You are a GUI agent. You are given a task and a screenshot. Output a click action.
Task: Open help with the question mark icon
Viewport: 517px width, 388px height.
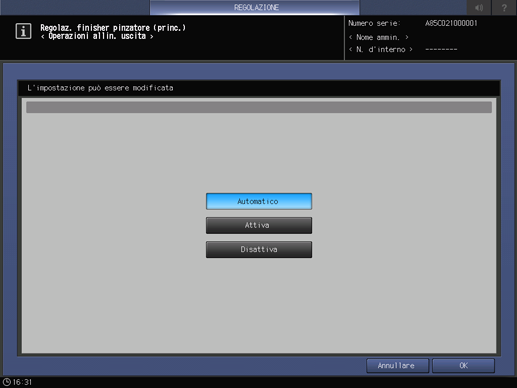click(x=504, y=7)
